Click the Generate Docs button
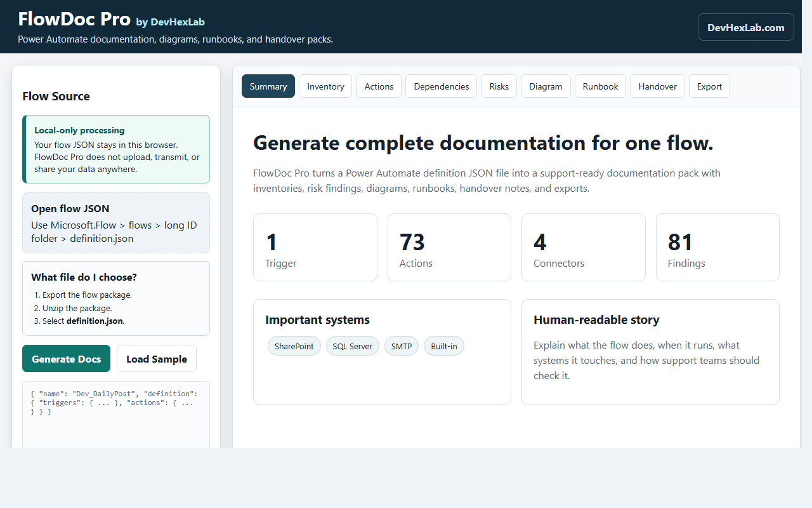 point(66,359)
